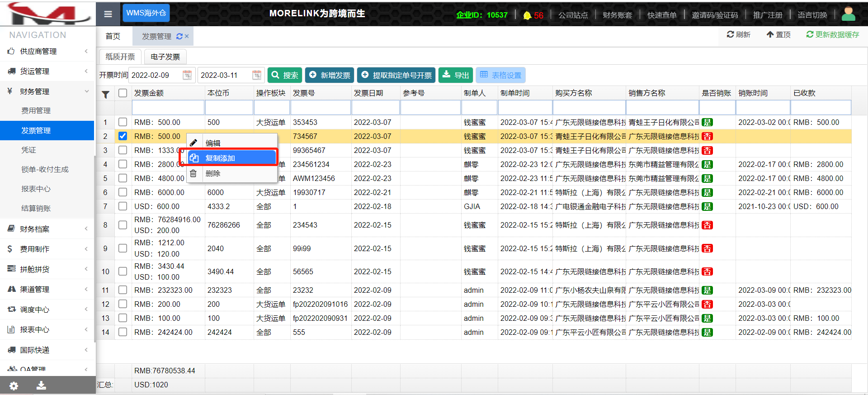Switch to the 电子发票 tab
Image resolution: width=868 pixels, height=395 pixels.
(x=165, y=57)
